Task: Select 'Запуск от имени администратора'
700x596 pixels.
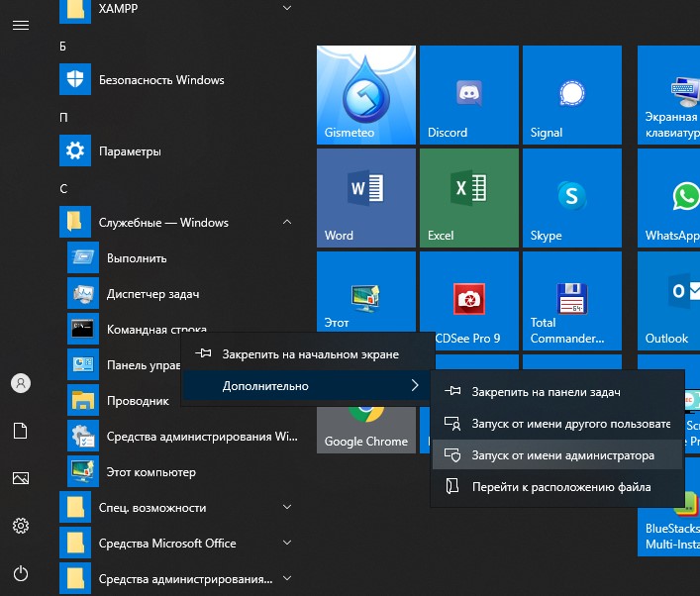Action: [x=557, y=455]
